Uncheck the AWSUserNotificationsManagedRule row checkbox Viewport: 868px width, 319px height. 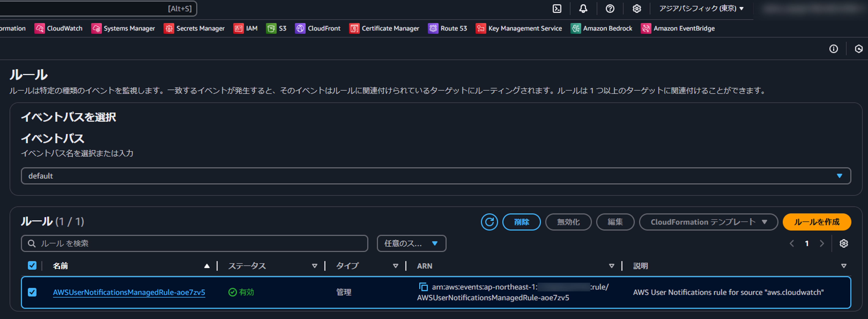[32, 292]
